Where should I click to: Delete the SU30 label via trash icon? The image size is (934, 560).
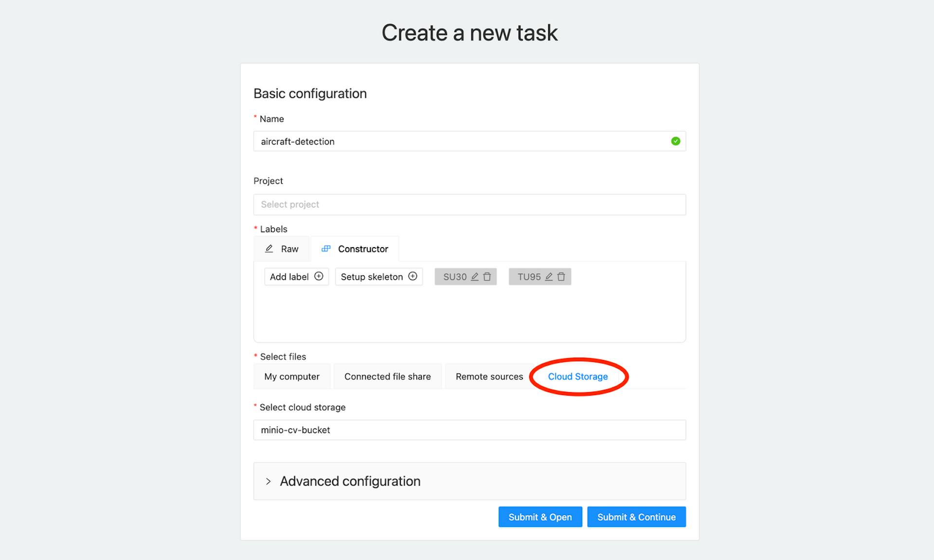point(487,277)
